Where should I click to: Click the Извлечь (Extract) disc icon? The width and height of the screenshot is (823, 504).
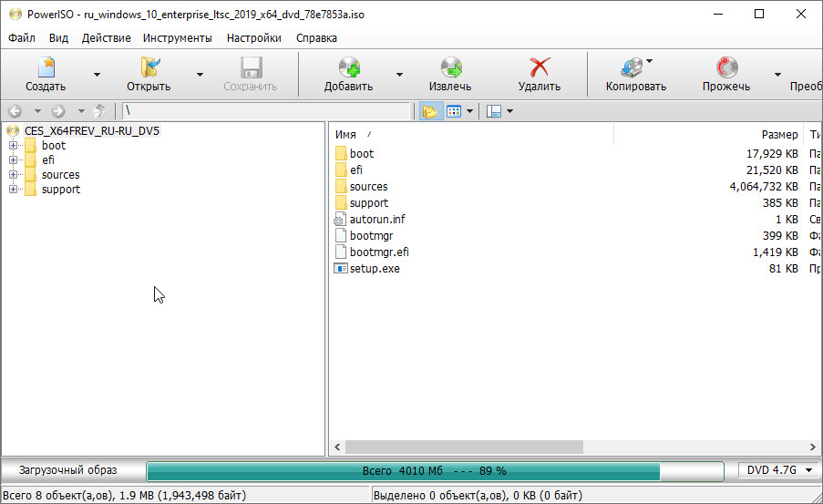click(x=450, y=68)
